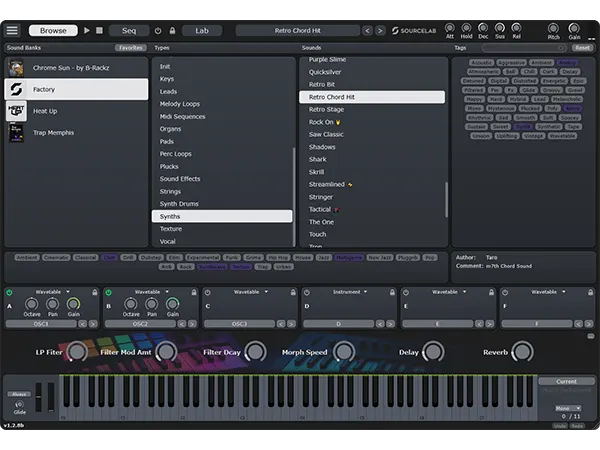Enable oscillator C power button
Screen dimensions: 600x450
pos(207,292)
